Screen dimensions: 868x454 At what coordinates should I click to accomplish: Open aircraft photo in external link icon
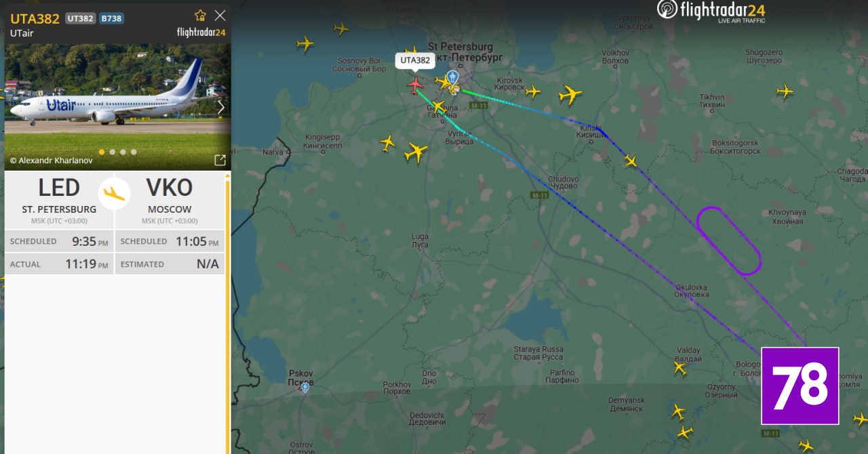[x=220, y=160]
